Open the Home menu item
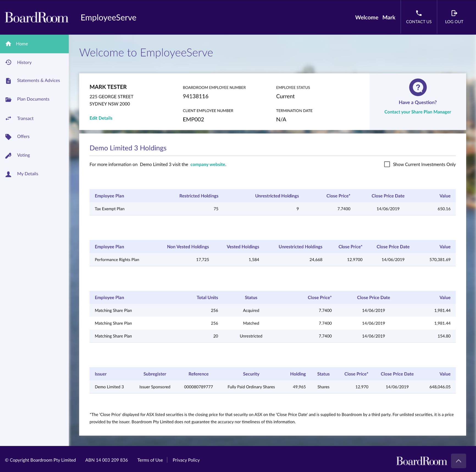 pyautogui.click(x=34, y=44)
